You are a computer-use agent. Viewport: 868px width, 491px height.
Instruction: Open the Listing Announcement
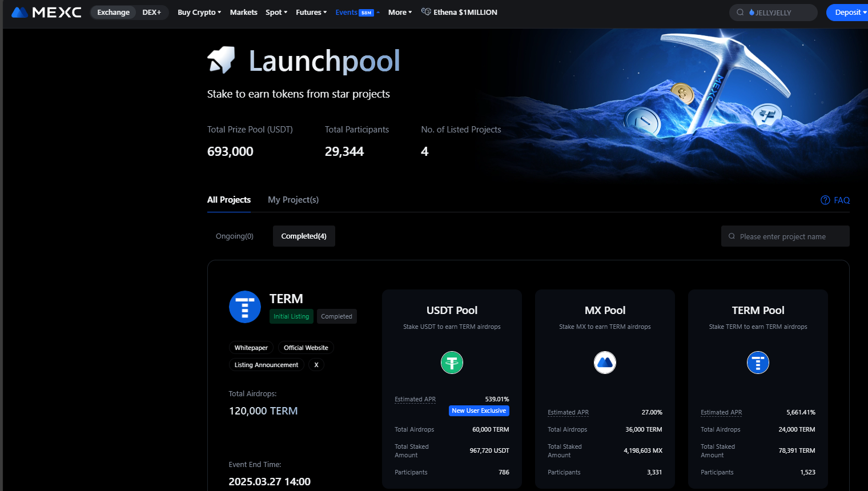[267, 365]
